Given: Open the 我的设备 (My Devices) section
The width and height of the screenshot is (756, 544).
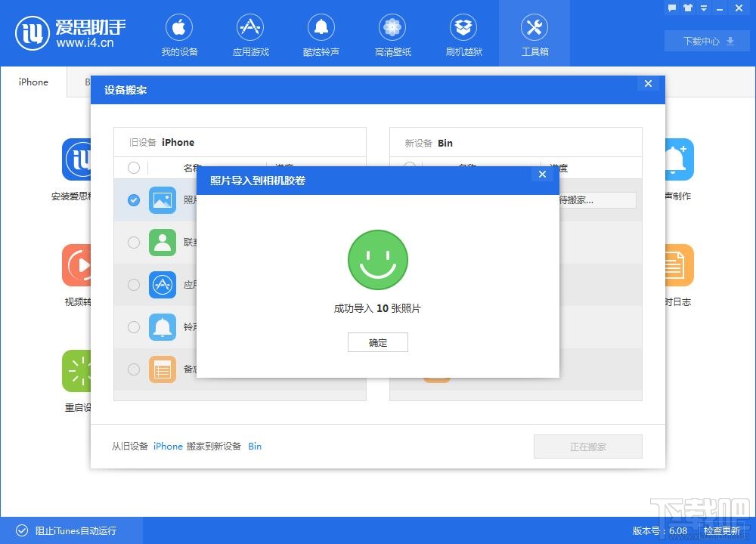Looking at the screenshot, I should pos(178,34).
